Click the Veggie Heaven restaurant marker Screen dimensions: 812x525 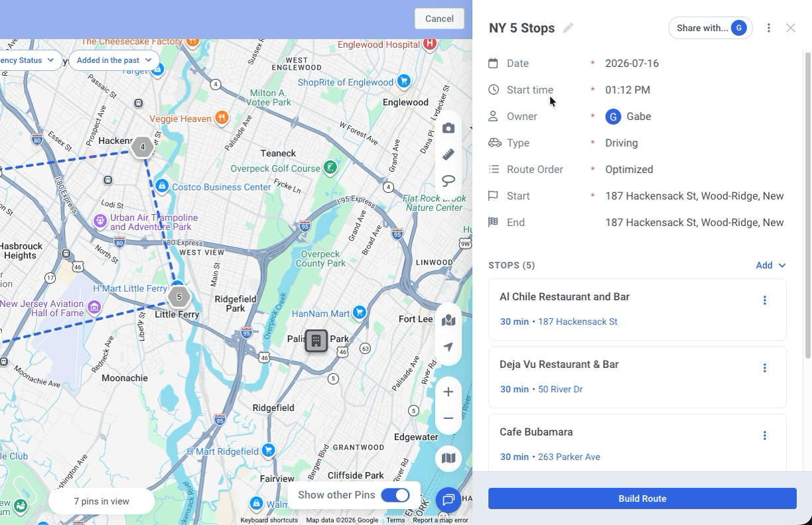222,118
